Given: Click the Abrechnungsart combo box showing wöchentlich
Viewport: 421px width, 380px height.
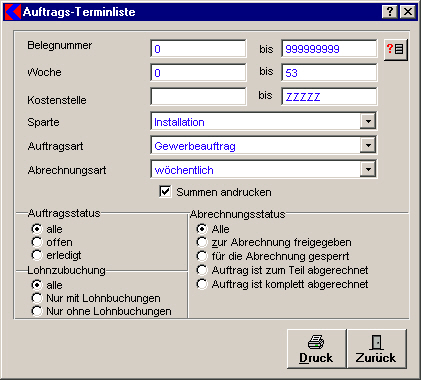Looking at the screenshot, I should pyautogui.click(x=264, y=169).
